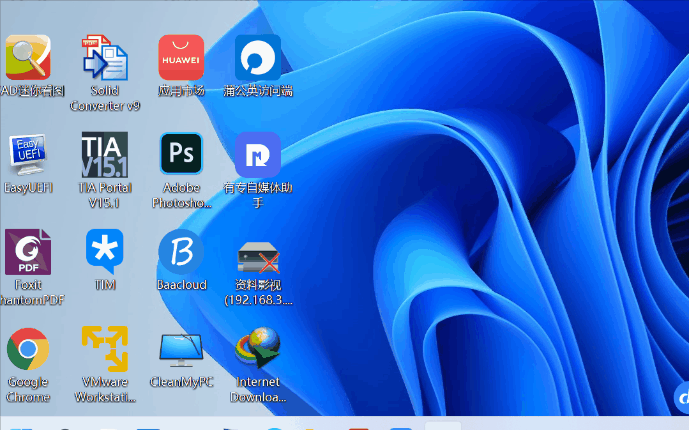Select the Foxit PhantomPDF icon

coord(28,252)
